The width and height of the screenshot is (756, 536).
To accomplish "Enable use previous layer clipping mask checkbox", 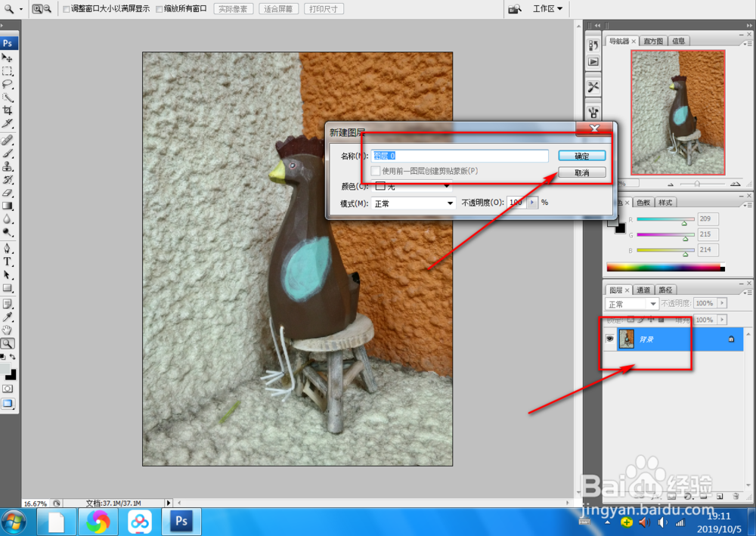I will click(375, 171).
